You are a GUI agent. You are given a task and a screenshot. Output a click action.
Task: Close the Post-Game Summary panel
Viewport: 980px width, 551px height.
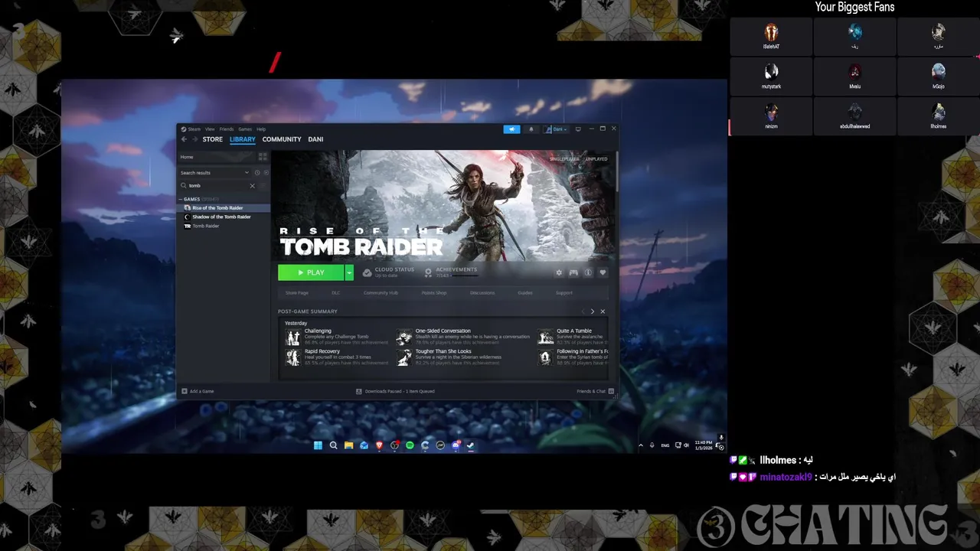coord(603,311)
